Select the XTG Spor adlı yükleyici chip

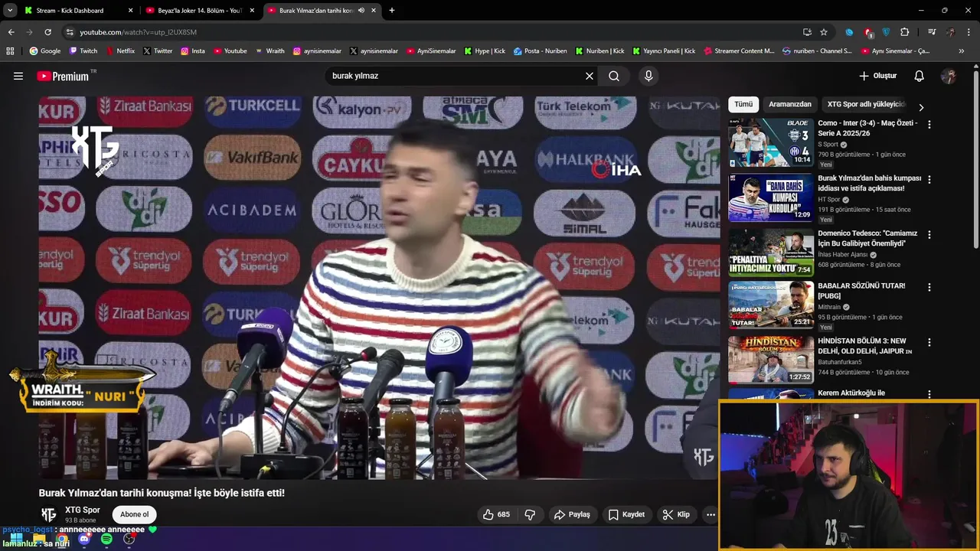[x=866, y=104]
